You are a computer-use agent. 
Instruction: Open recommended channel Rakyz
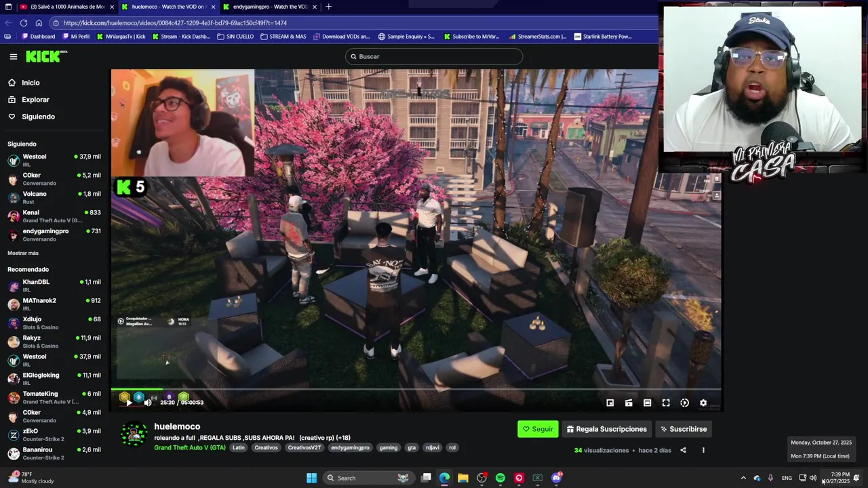point(54,341)
